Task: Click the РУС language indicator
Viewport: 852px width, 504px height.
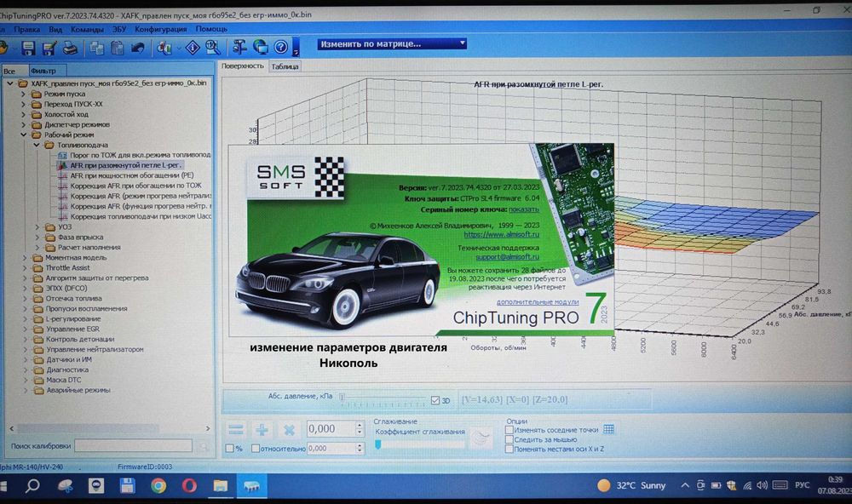Action: point(802,485)
